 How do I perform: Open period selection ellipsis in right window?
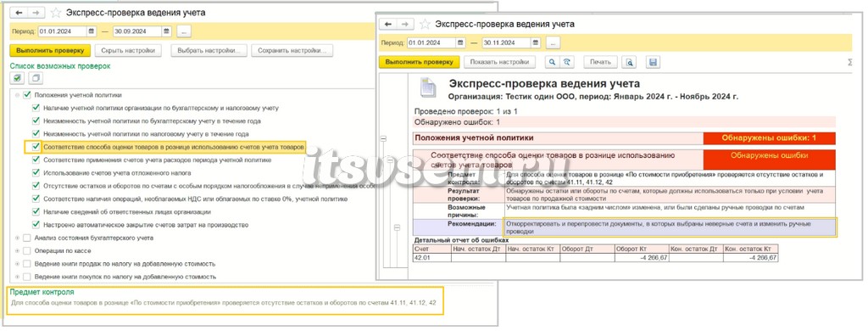tap(553, 42)
